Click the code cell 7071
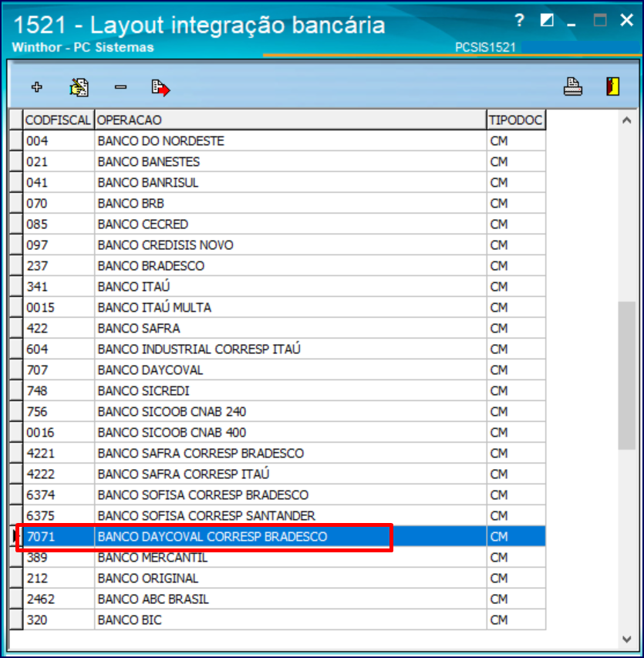 pyautogui.click(x=59, y=536)
